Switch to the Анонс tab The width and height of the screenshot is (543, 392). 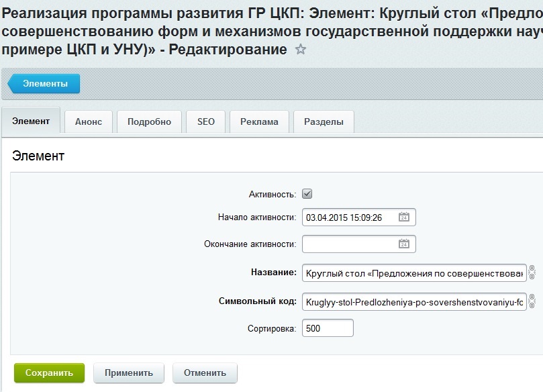tap(89, 121)
